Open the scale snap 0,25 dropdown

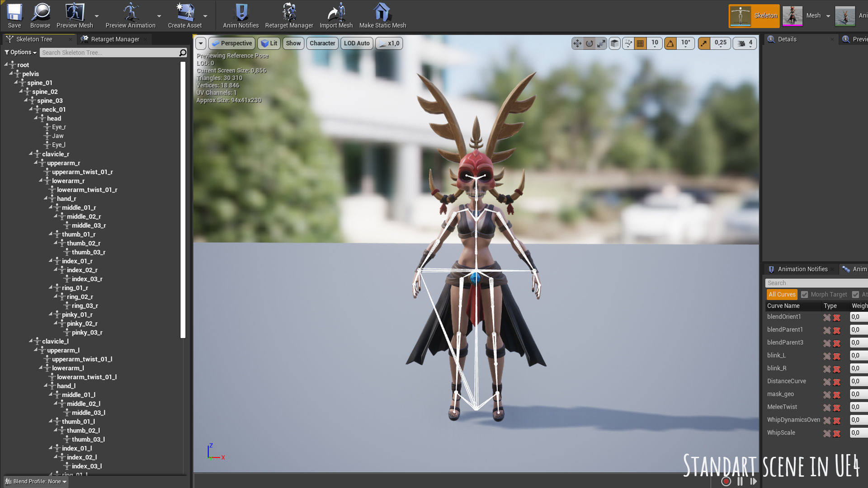click(x=721, y=43)
